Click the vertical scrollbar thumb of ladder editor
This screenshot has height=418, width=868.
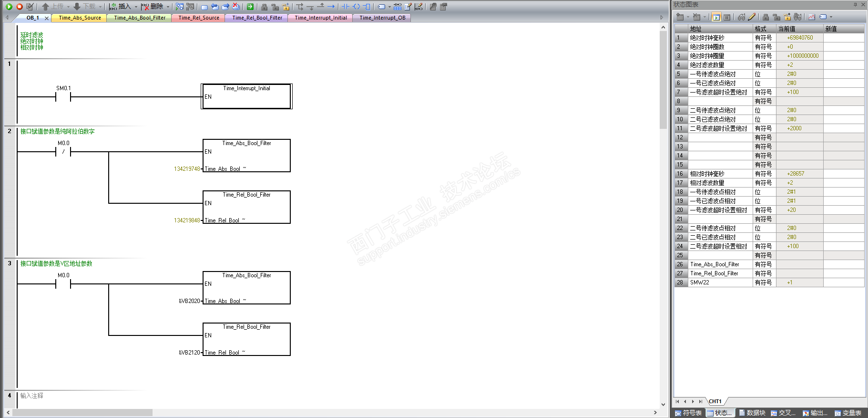(663, 80)
